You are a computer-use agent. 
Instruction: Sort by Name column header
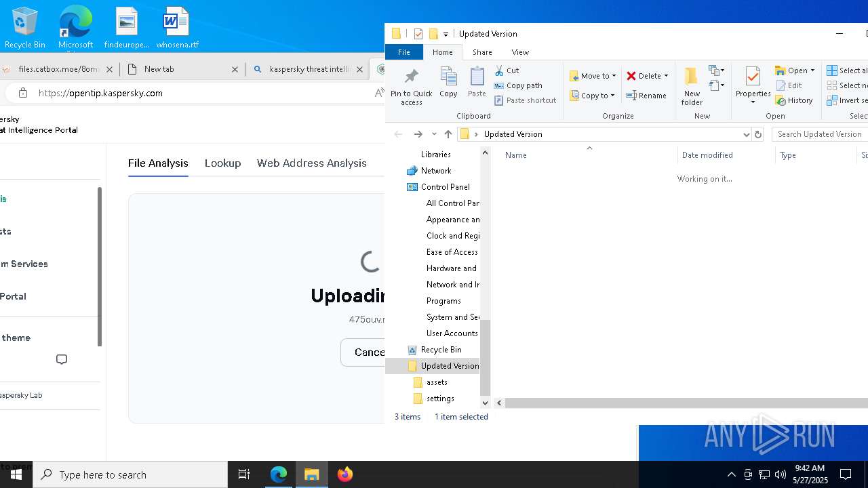515,155
